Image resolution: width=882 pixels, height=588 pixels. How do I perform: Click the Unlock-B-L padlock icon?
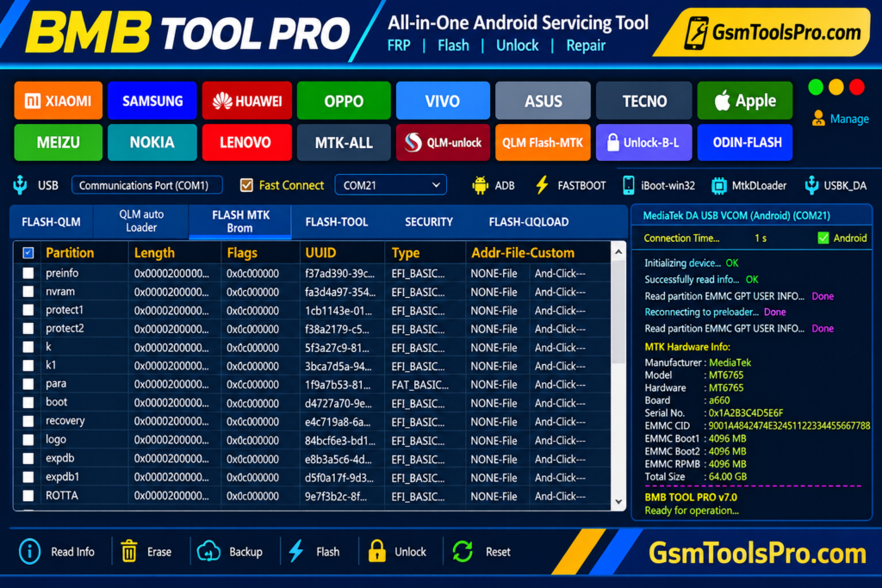pyautogui.click(x=613, y=142)
